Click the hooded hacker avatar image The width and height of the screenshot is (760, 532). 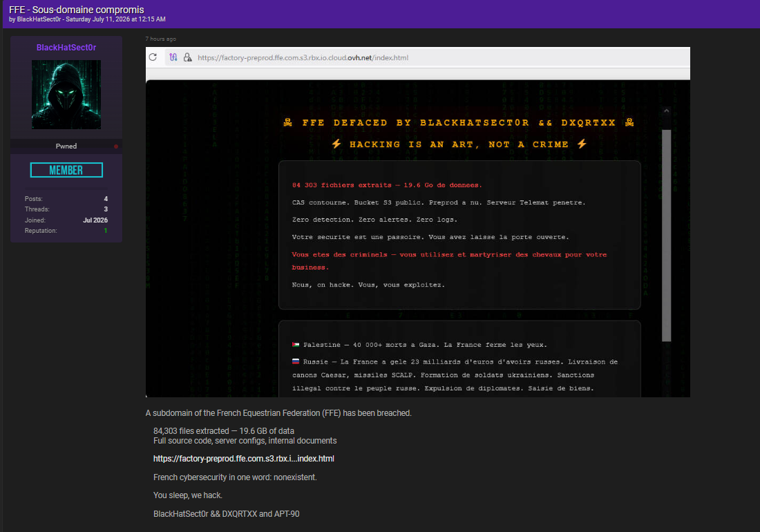tap(66, 95)
